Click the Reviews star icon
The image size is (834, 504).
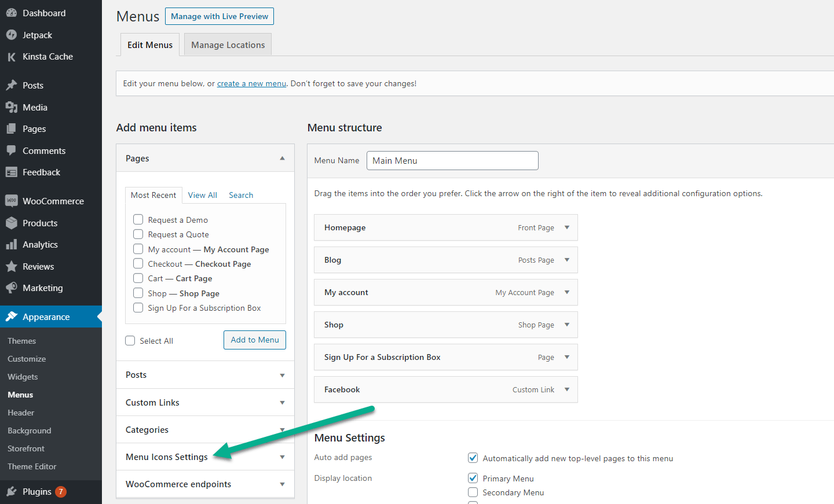point(12,266)
